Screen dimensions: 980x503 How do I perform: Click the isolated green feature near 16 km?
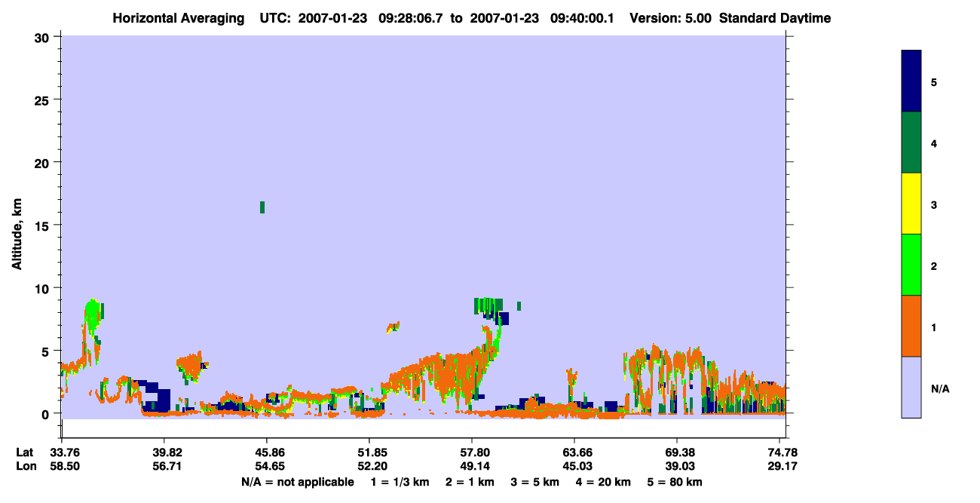point(262,207)
